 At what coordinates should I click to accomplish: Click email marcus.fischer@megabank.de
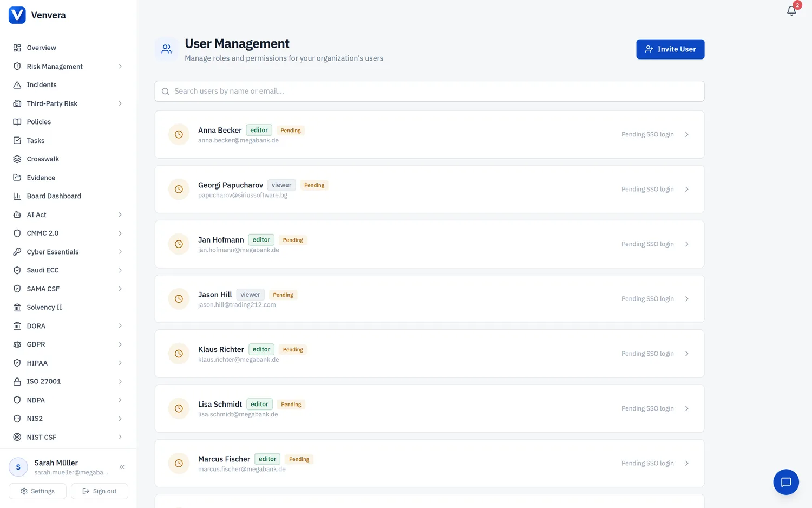coord(242,469)
